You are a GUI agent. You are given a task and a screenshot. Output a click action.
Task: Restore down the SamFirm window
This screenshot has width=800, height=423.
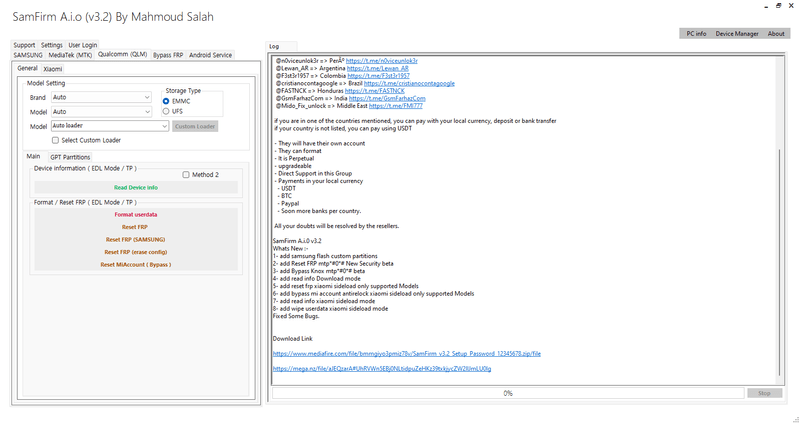(779, 6)
